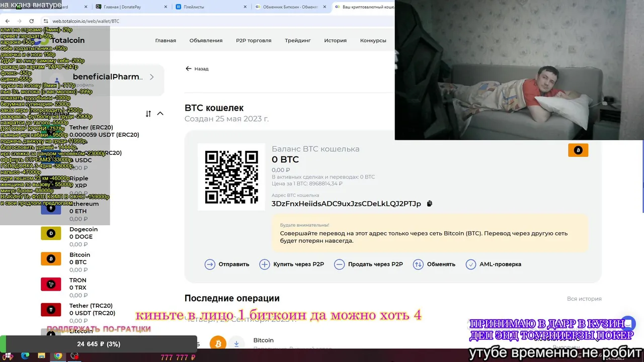Select the Bitcoin wallet icon in sidebar
This screenshot has width=644, height=362.
click(51, 258)
